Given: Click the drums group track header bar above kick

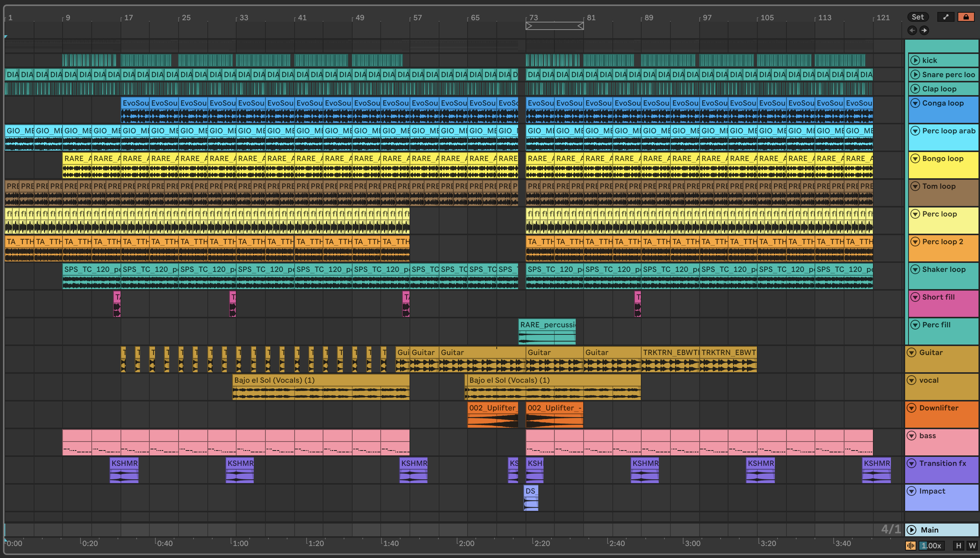Looking at the screenshot, I should [942, 46].
